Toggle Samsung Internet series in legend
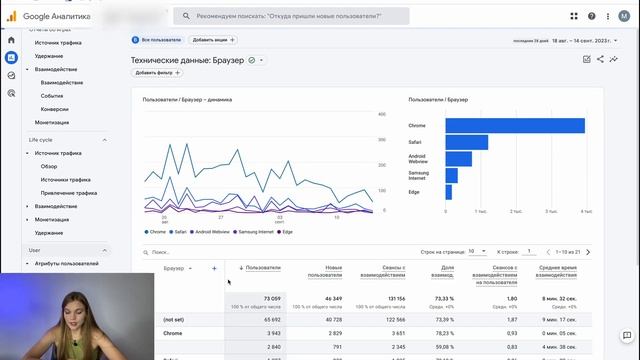 (x=253, y=232)
